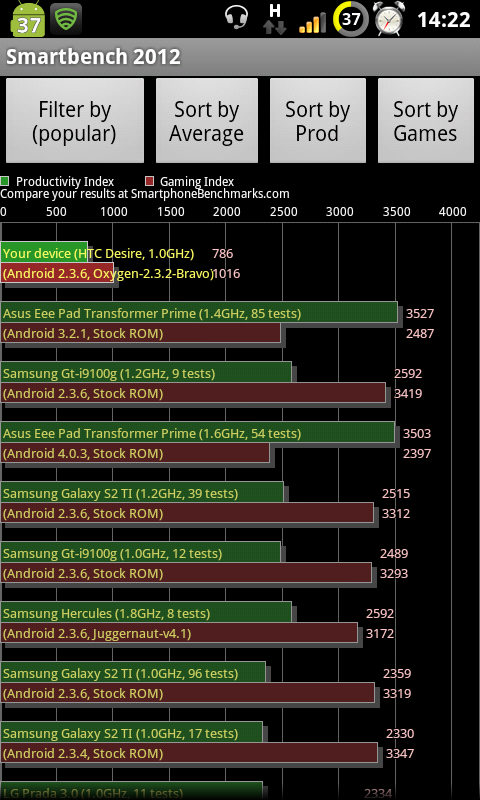This screenshot has width=480, height=800.
Task: Select Samsung Hercules 1.8GHz, 8 tests bar
Action: [x=146, y=613]
